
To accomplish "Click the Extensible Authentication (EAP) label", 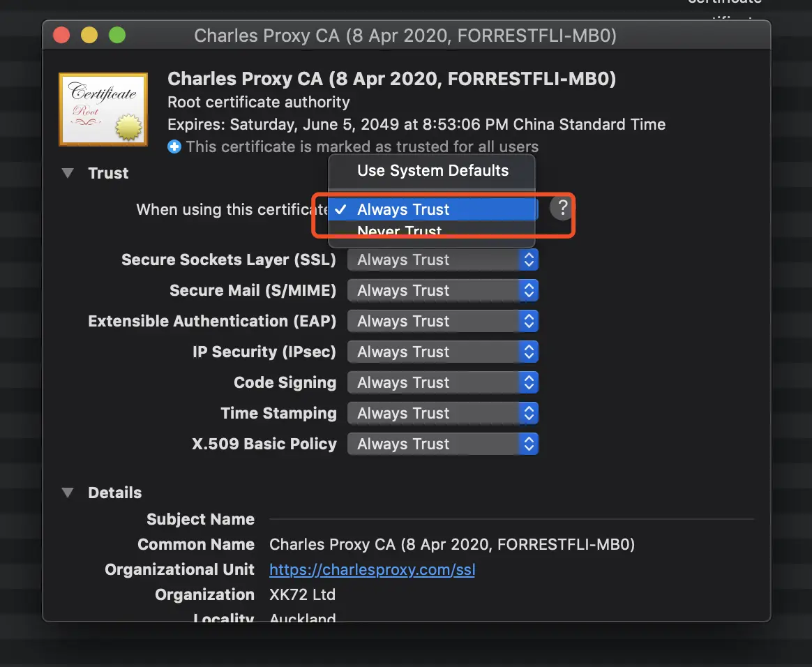I will [212, 321].
